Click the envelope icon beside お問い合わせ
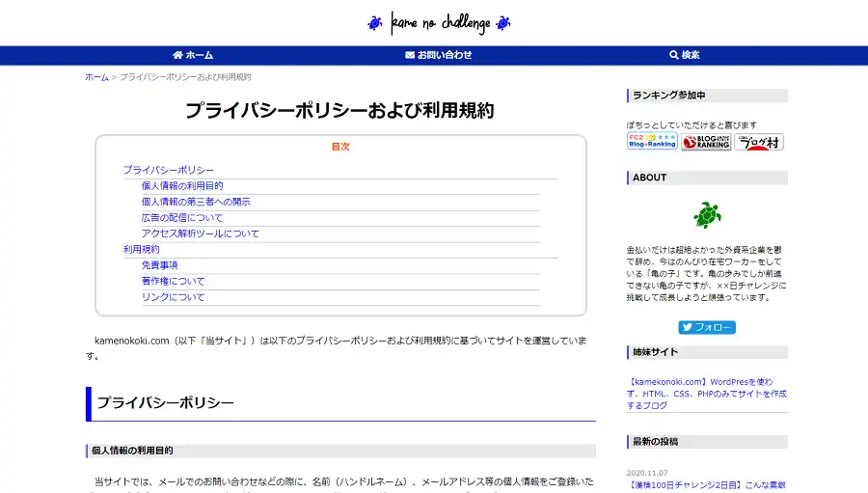Image resolution: width=868 pixels, height=493 pixels. click(x=410, y=55)
